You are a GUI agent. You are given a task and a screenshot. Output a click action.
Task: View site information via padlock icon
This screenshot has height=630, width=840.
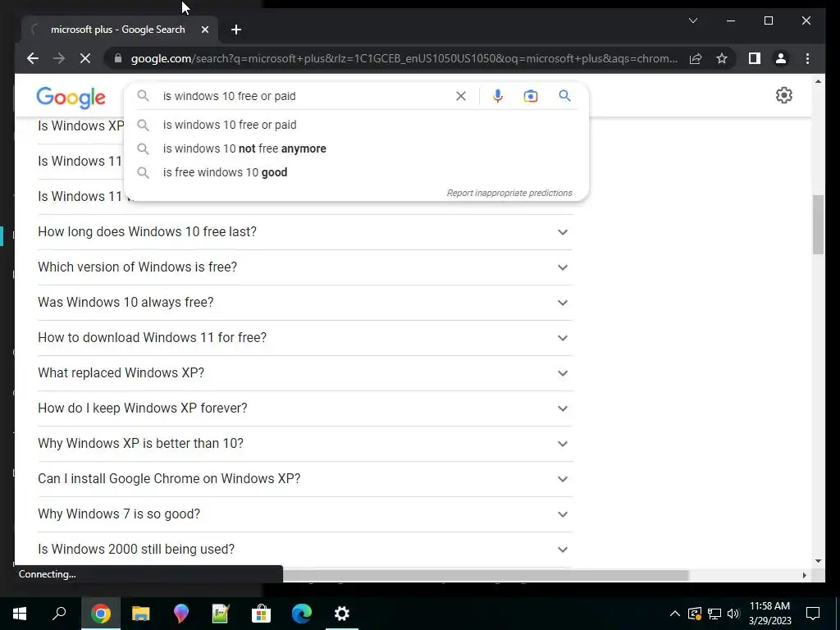[118, 58]
